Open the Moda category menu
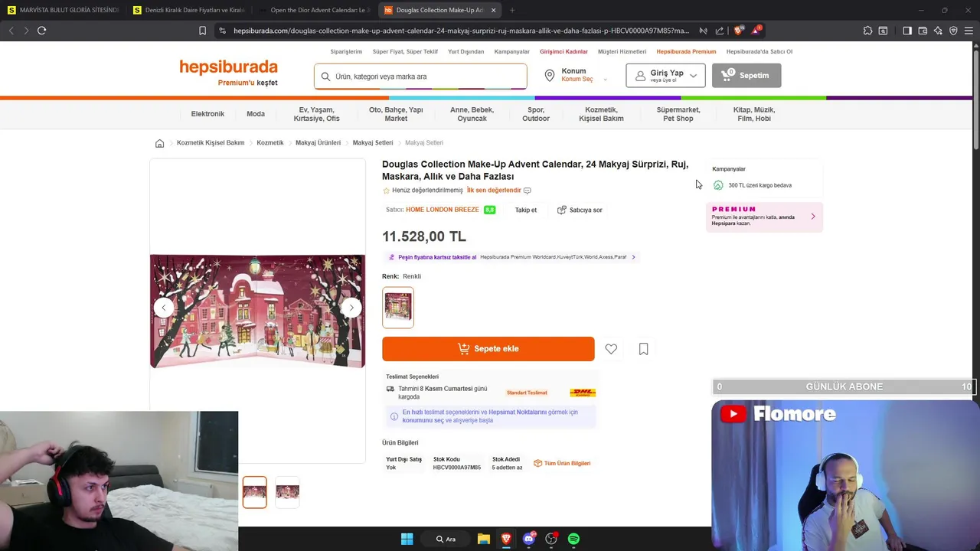This screenshot has height=551, width=980. [256, 114]
